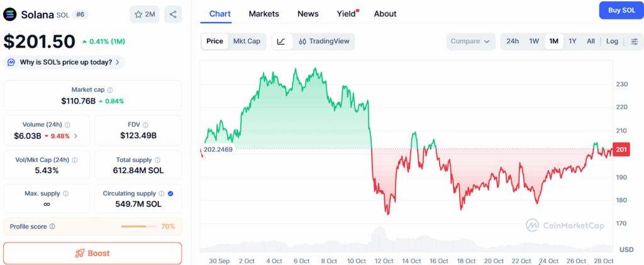Viewport: 644px width, 265px height.
Task: Switch chart to Mkt Cap view
Action: pyautogui.click(x=247, y=41)
